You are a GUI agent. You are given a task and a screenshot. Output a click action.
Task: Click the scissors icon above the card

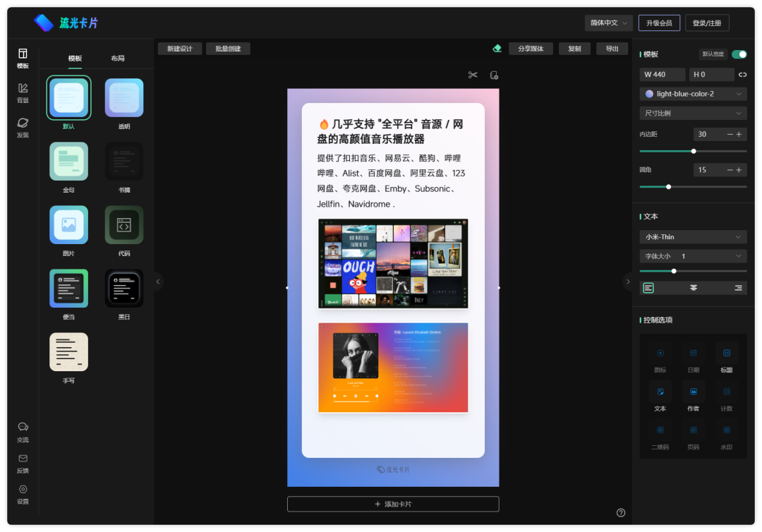point(473,75)
